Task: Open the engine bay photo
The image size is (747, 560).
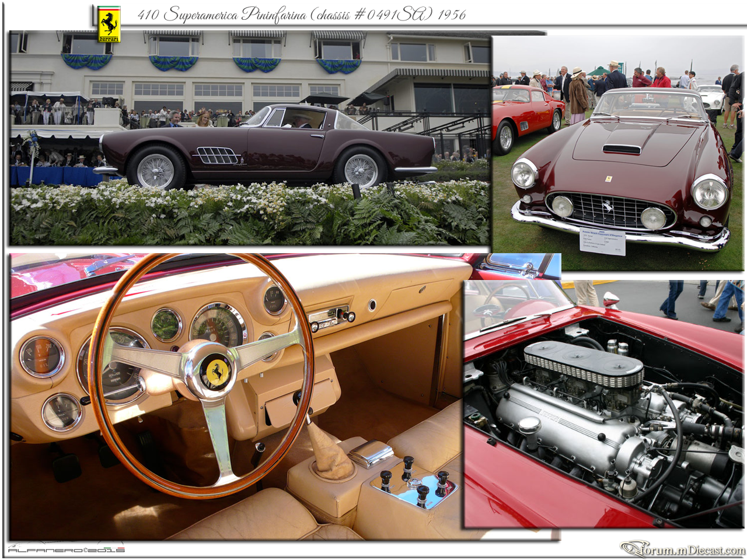Action: 604,404
